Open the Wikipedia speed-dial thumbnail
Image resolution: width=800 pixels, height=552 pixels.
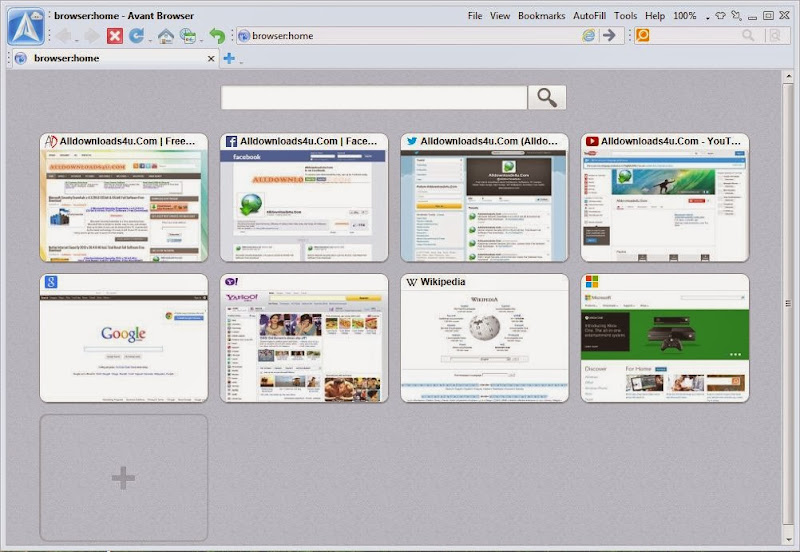[485, 338]
